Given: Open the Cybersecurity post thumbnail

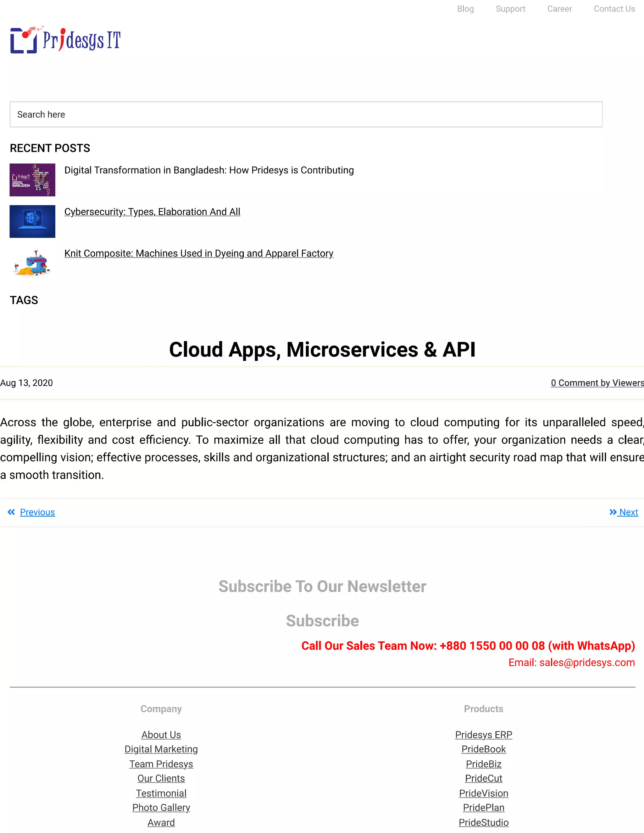Looking at the screenshot, I should pyautogui.click(x=32, y=221).
